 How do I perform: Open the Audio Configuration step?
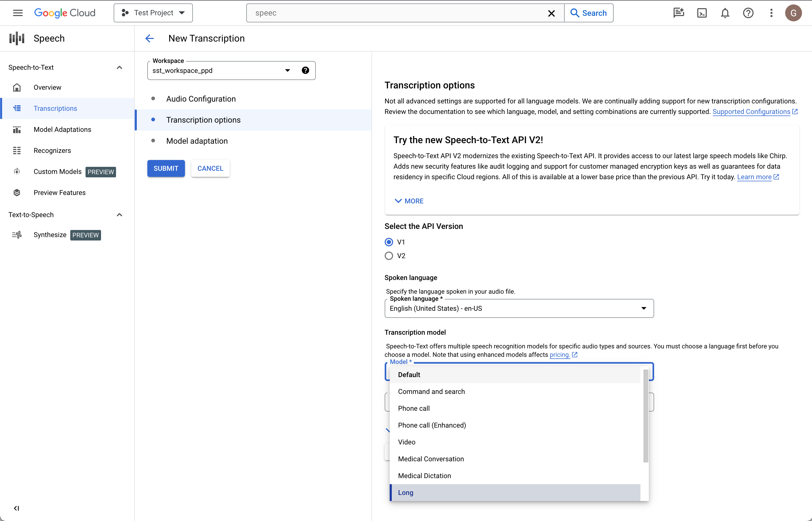pyautogui.click(x=201, y=99)
